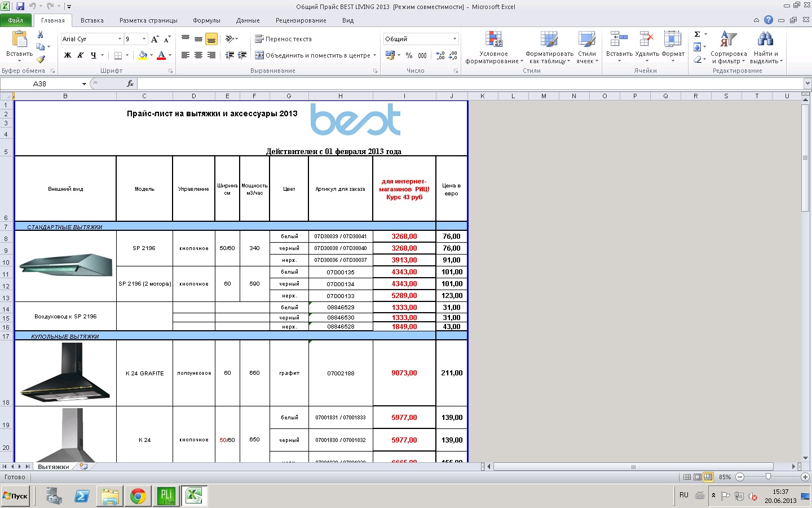Toggle Перенос текста (Wrap text)

[283, 39]
